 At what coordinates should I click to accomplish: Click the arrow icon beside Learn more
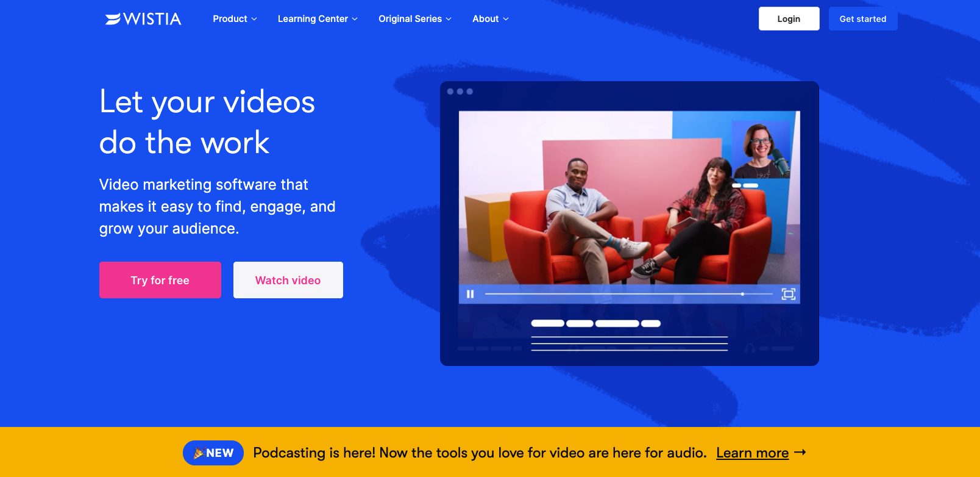click(x=800, y=452)
